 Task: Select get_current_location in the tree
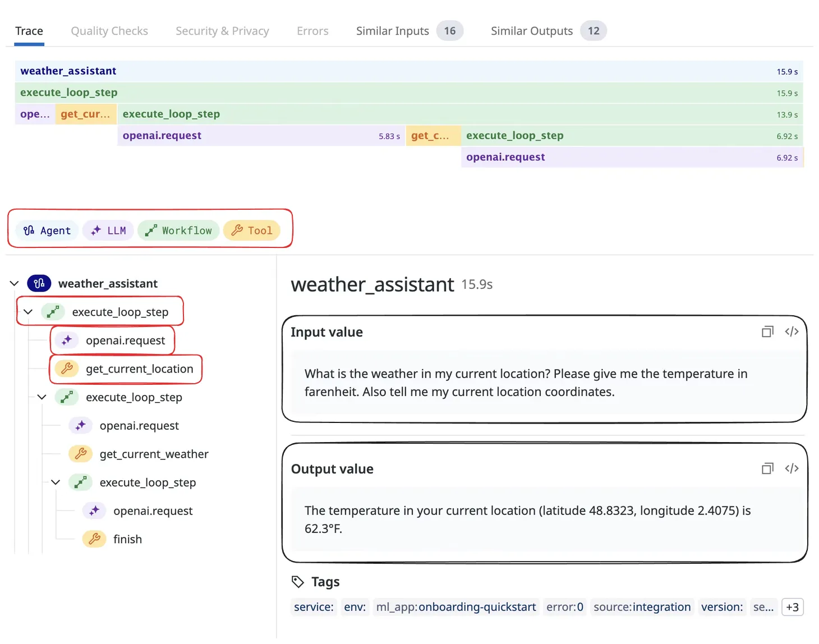(x=139, y=369)
